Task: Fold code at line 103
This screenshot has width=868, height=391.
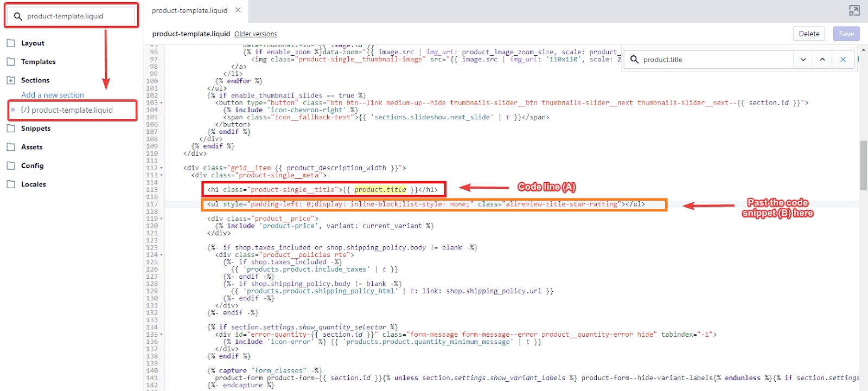Action: click(x=161, y=103)
